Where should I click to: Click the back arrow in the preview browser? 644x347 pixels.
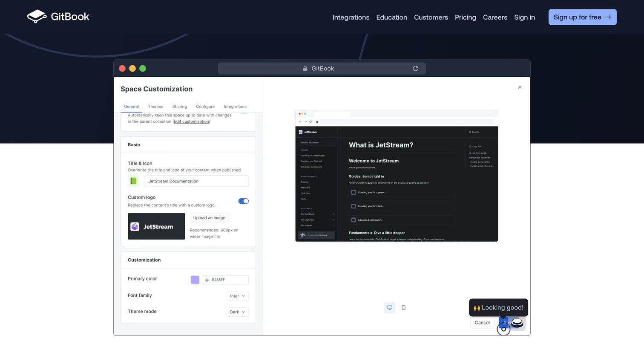point(300,121)
